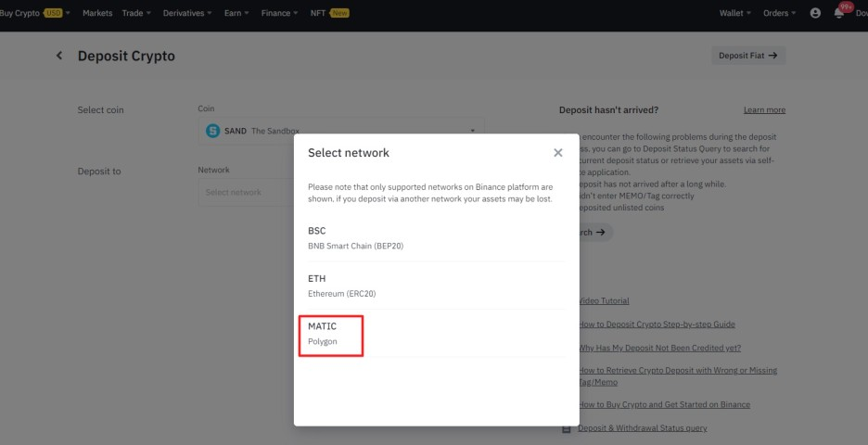Screen dimensions: 868x445
Task: Open the Markets menu item
Action: [97, 13]
